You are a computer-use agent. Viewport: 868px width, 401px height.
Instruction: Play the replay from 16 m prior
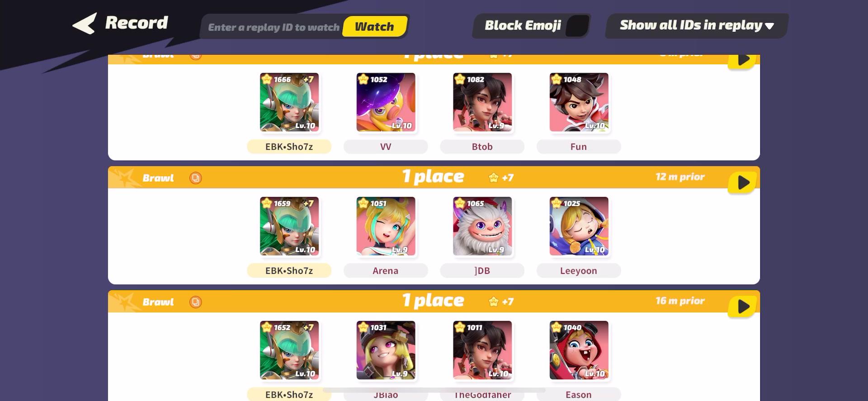pos(742,307)
